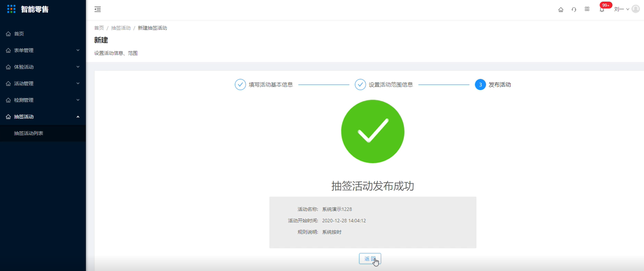
Task: Click the 发布活动 step label
Action: (x=500, y=85)
